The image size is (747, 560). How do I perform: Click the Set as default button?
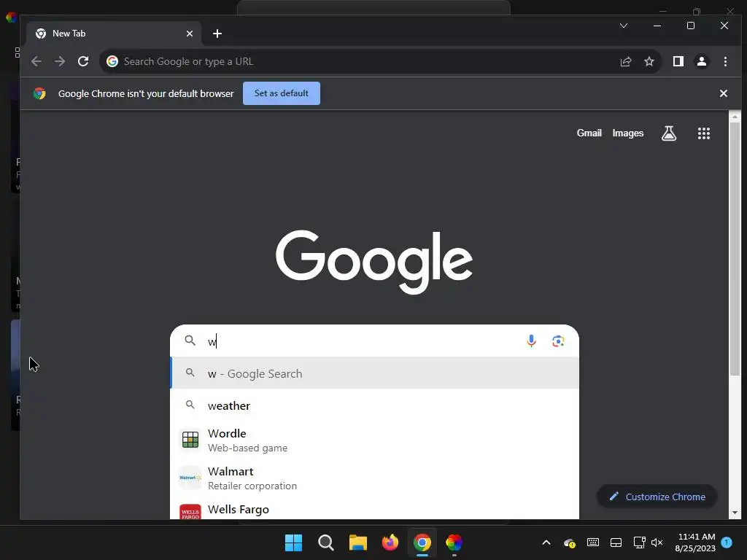(281, 93)
